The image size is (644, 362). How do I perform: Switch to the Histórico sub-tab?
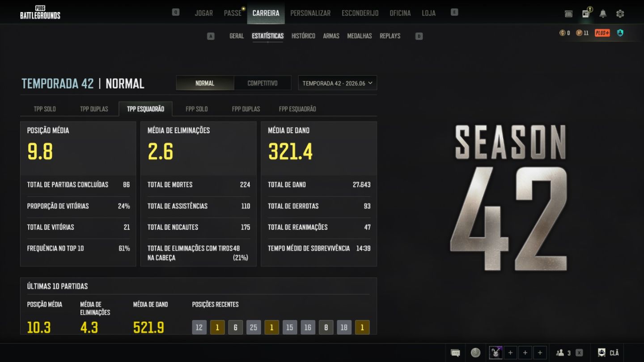(x=303, y=36)
